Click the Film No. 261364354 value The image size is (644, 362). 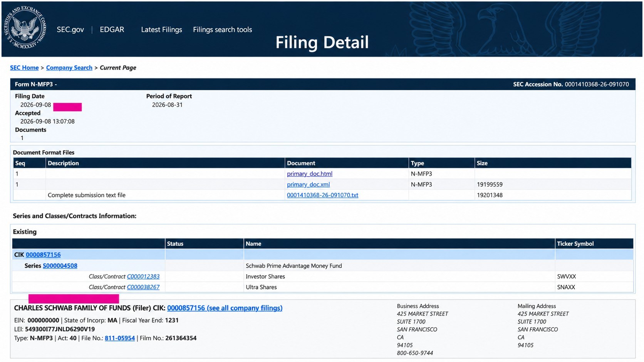click(x=181, y=338)
